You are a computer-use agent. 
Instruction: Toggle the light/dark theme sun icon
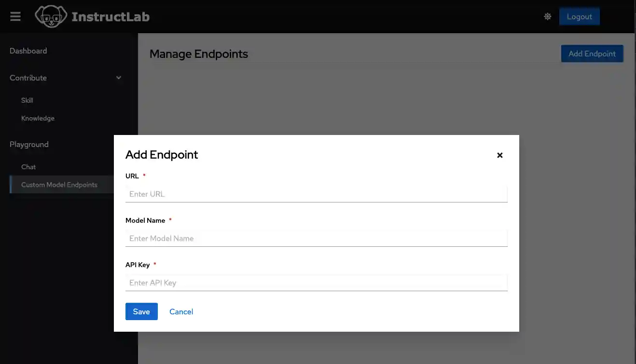pos(547,16)
